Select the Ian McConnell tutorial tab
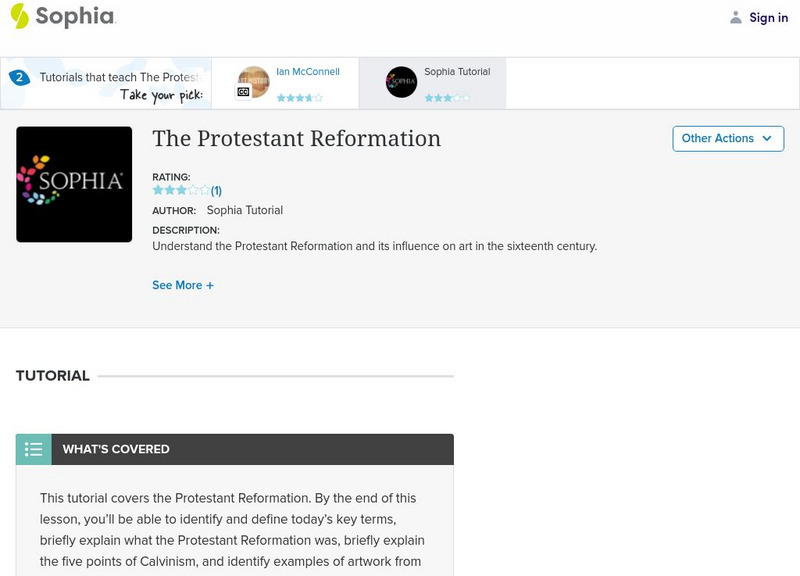 point(290,80)
